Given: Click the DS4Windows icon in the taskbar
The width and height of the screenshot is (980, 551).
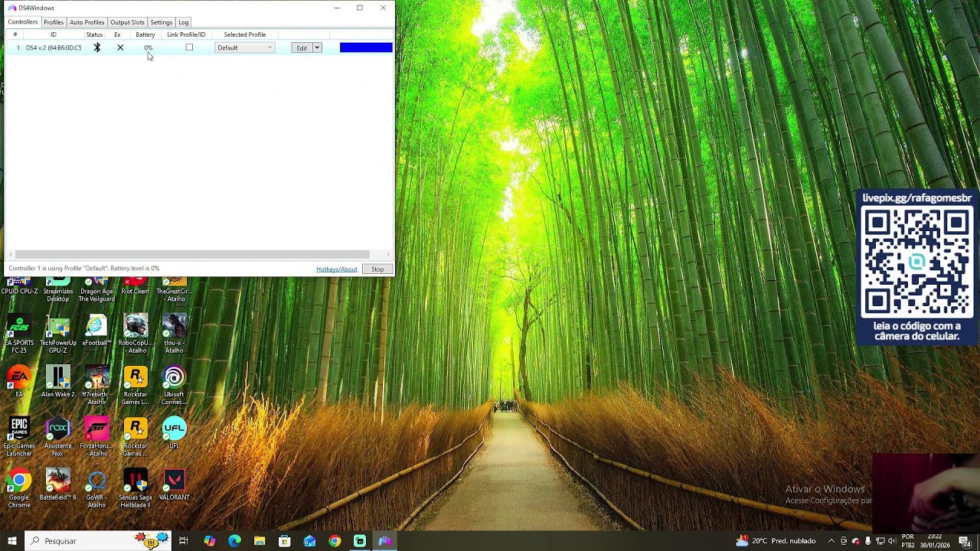Looking at the screenshot, I should pyautogui.click(x=384, y=541).
